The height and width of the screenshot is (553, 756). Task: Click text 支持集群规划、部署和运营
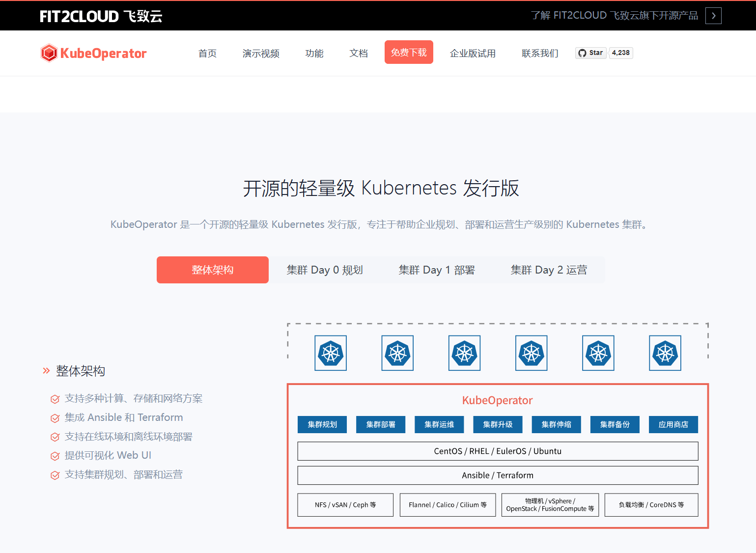coord(124,474)
